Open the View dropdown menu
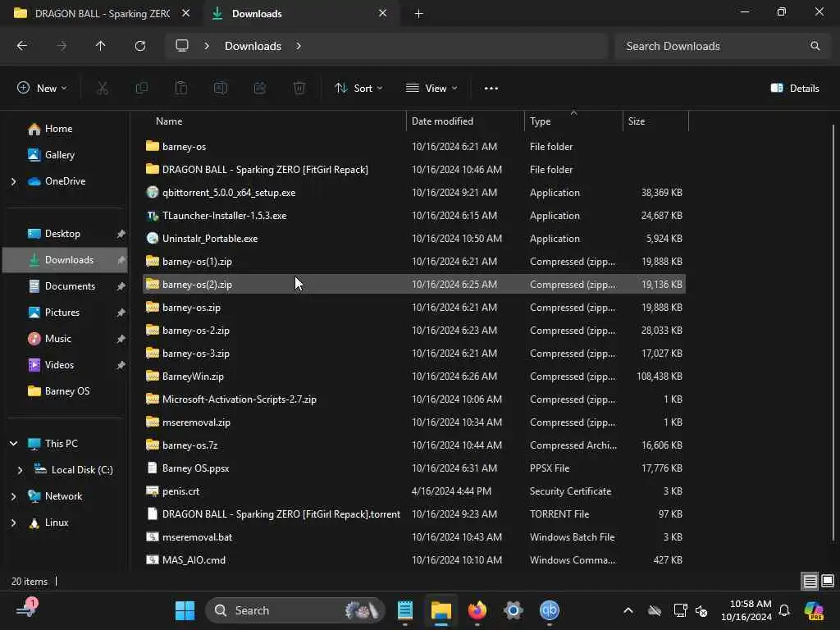The image size is (840, 630). (x=431, y=89)
